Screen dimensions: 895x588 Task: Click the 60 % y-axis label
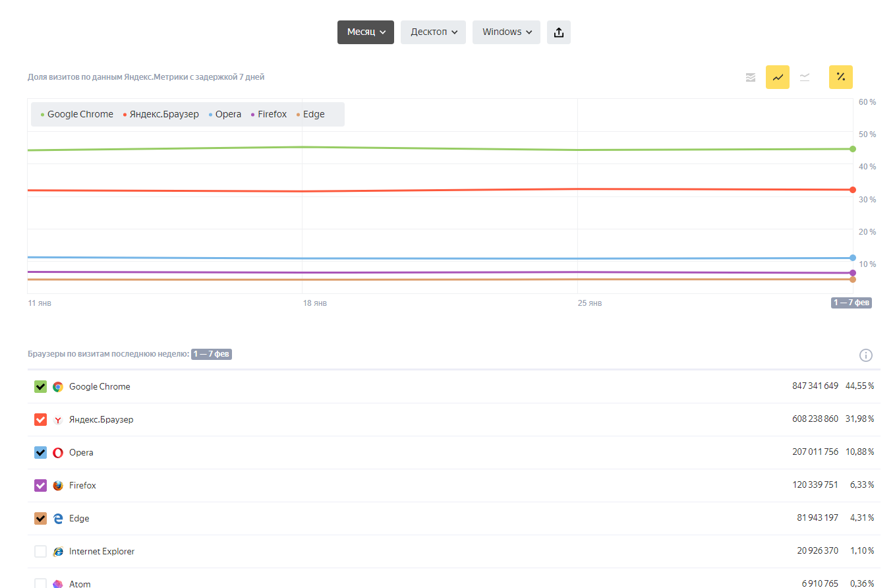[x=867, y=102]
